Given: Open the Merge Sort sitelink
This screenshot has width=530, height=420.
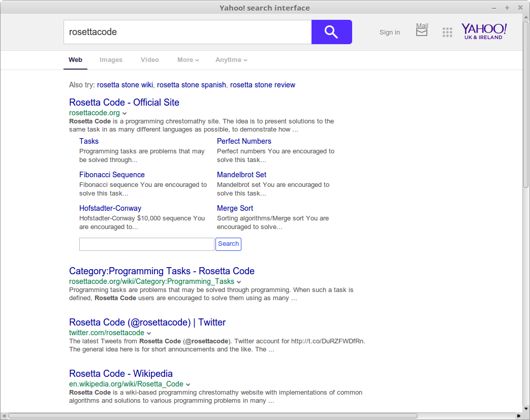Looking at the screenshot, I should coord(235,208).
